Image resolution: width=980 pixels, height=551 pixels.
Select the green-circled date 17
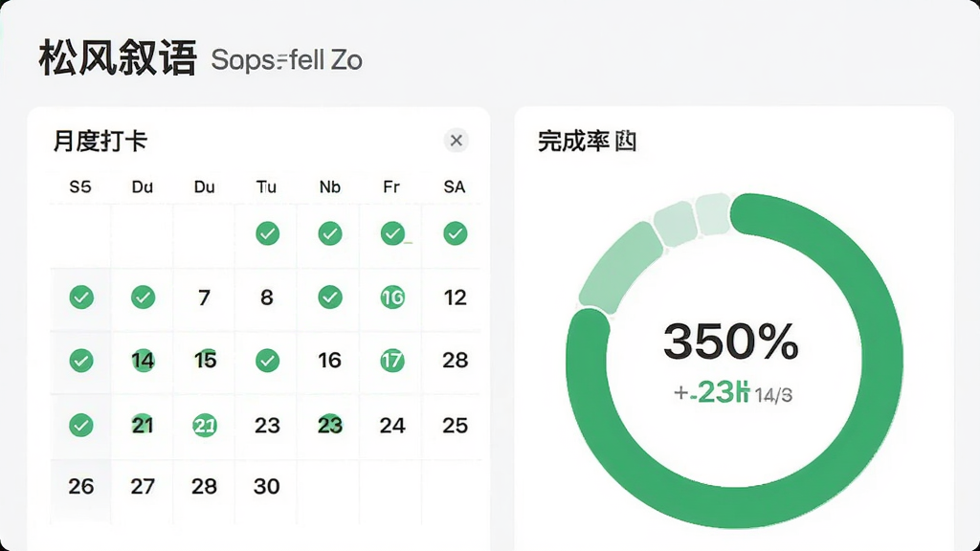tap(392, 361)
